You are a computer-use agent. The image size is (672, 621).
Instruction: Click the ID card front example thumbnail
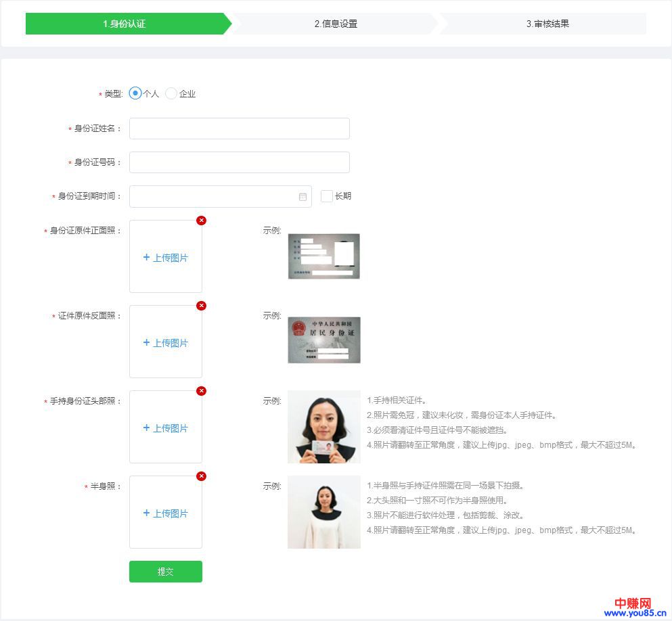[323, 256]
